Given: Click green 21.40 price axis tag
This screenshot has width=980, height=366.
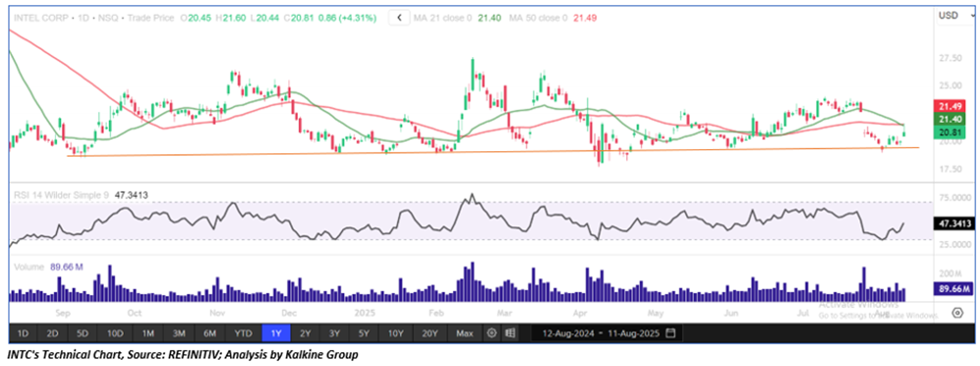Looking at the screenshot, I should [950, 118].
